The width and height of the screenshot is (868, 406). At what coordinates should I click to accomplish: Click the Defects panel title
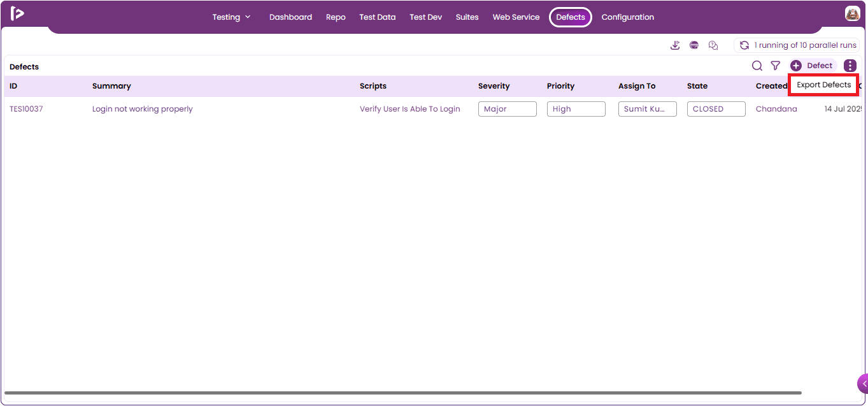tap(24, 67)
